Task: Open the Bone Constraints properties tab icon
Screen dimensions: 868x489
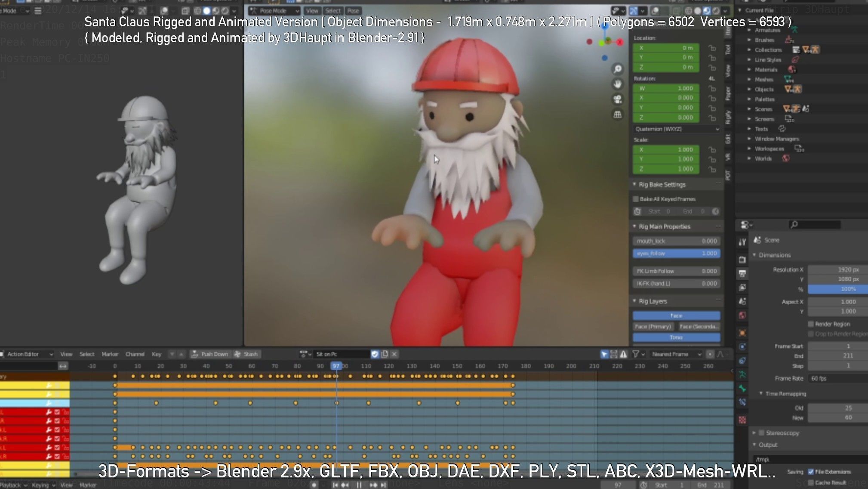Action: pos(742,402)
